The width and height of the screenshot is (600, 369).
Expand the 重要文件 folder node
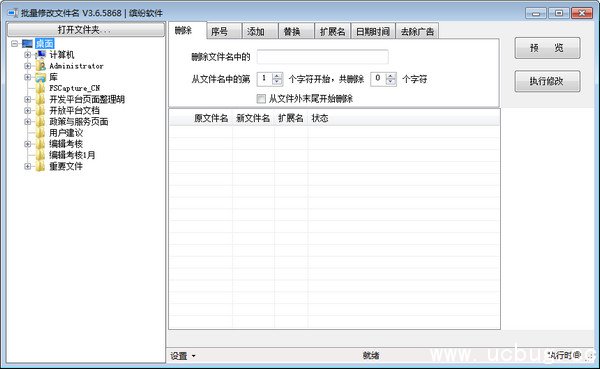28,166
